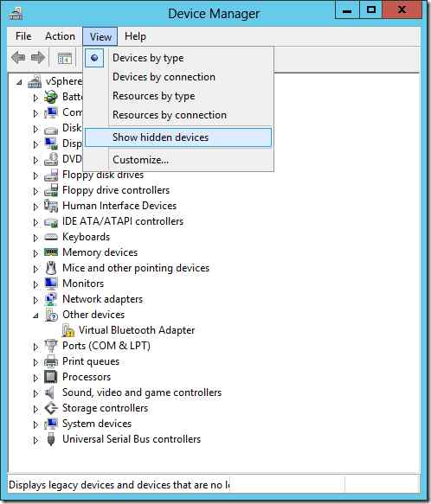
Task: Close the Device Manager window
Action: click(x=402, y=10)
